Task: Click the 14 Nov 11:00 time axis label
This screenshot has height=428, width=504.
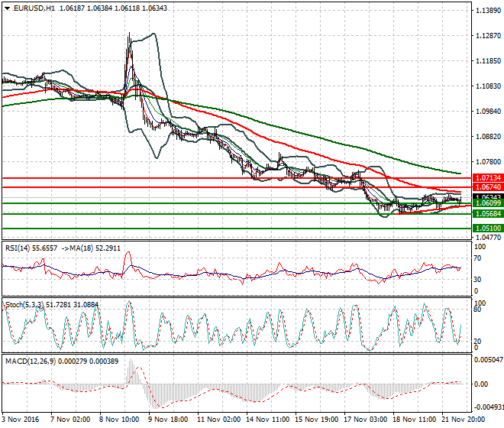Action: [266, 420]
